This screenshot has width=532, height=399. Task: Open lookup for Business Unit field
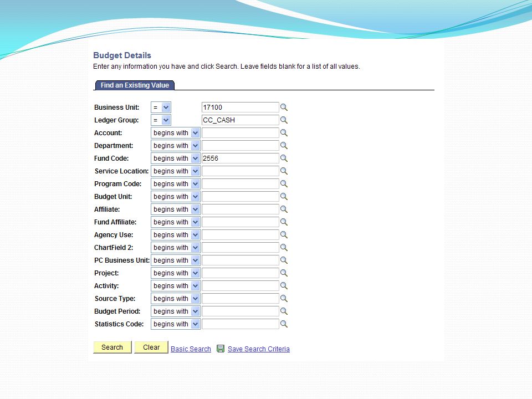point(284,107)
